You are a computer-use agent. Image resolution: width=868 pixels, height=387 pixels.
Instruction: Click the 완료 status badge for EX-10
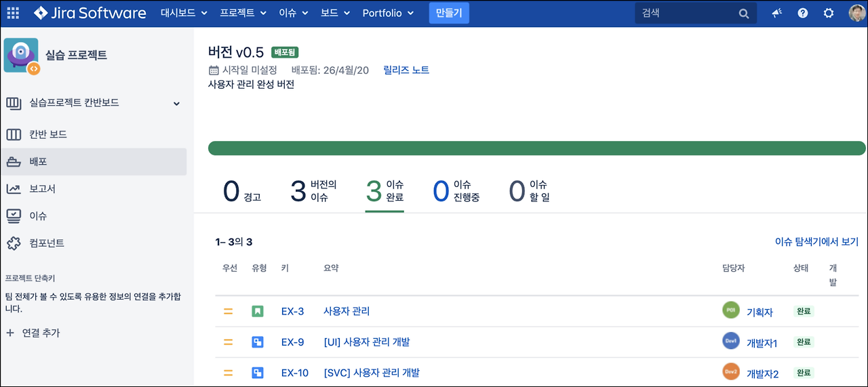coord(804,373)
